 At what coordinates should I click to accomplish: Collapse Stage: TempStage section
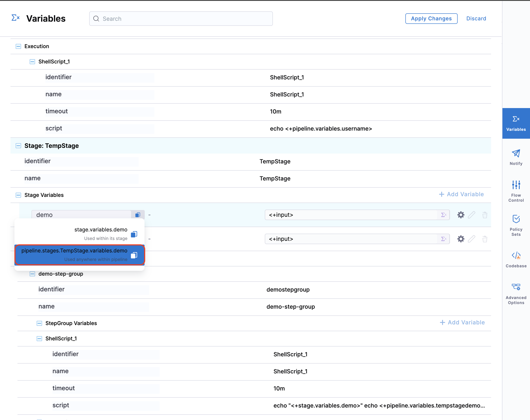point(18,146)
